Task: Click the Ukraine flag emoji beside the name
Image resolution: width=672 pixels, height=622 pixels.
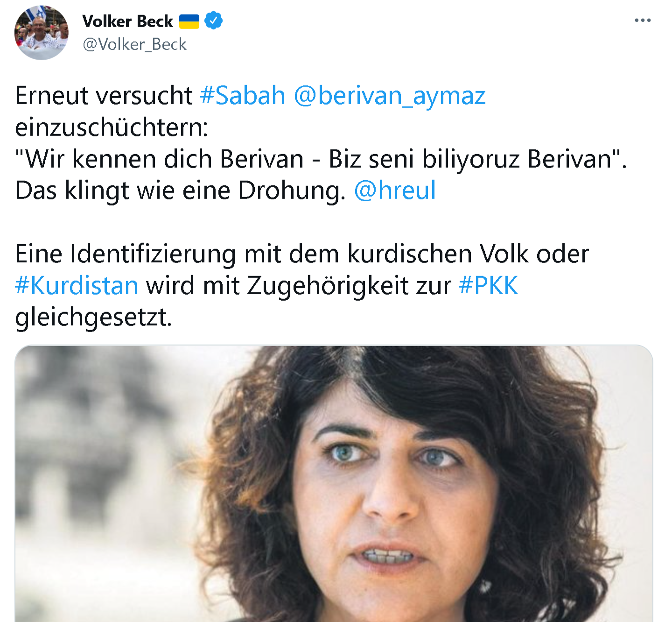Action: 189,21
